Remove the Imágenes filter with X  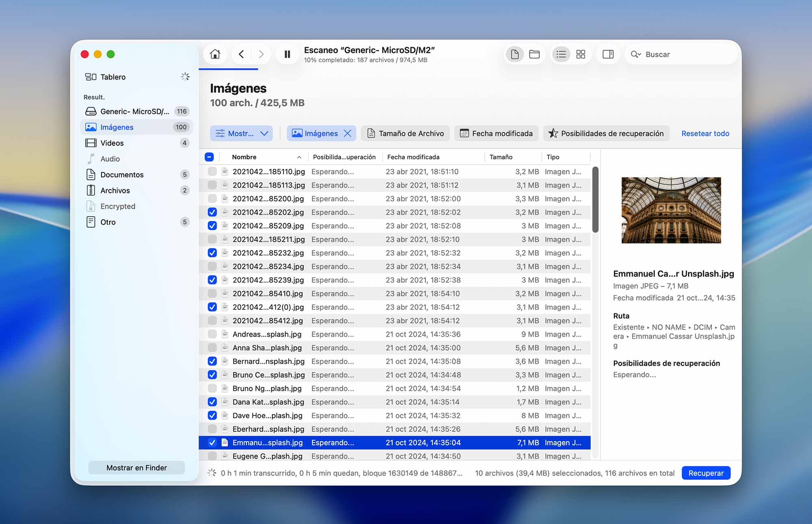(x=348, y=134)
